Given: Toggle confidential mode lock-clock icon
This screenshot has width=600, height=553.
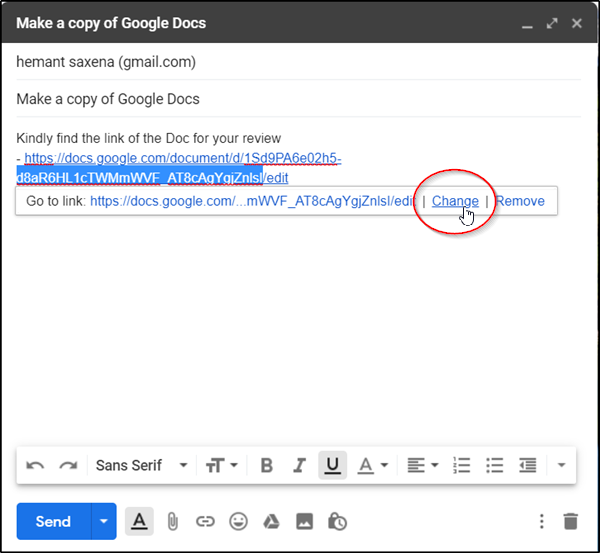Looking at the screenshot, I should tap(337, 521).
